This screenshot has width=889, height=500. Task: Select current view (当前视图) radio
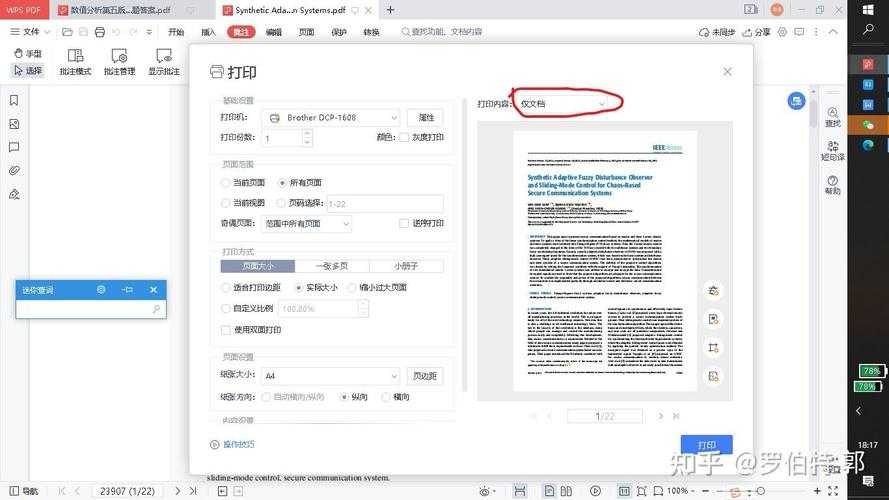(225, 203)
